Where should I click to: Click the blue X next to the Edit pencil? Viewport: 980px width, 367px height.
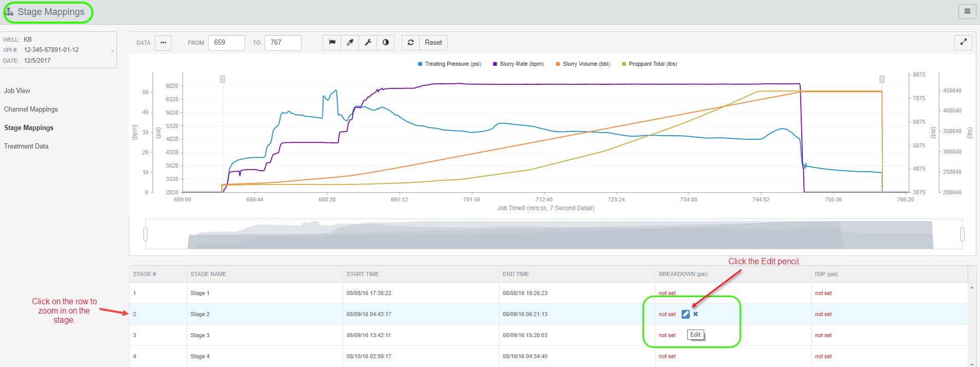[x=695, y=314]
